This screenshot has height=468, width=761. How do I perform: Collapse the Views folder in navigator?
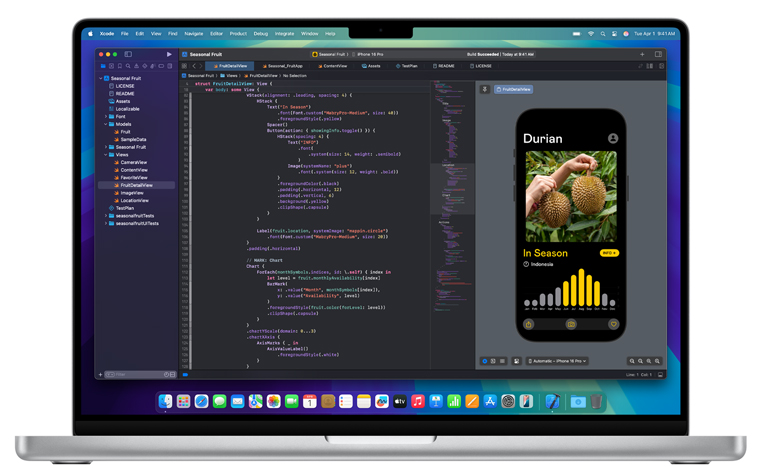point(107,155)
